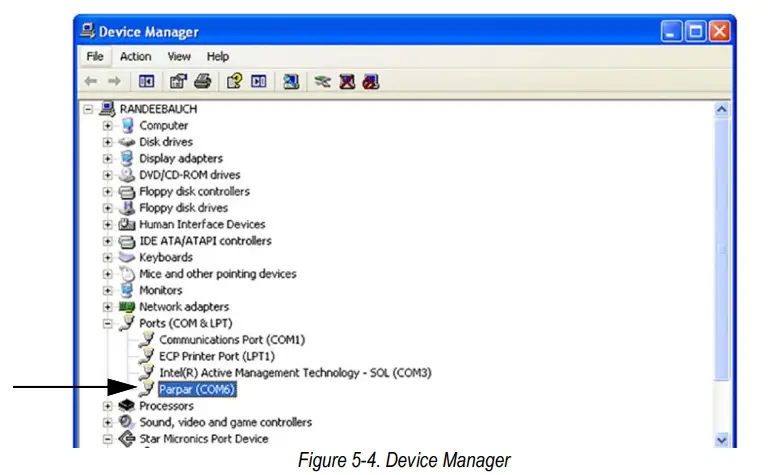The width and height of the screenshot is (779, 475).
Task: Click Scan for hardware changes icon
Action: [x=290, y=82]
